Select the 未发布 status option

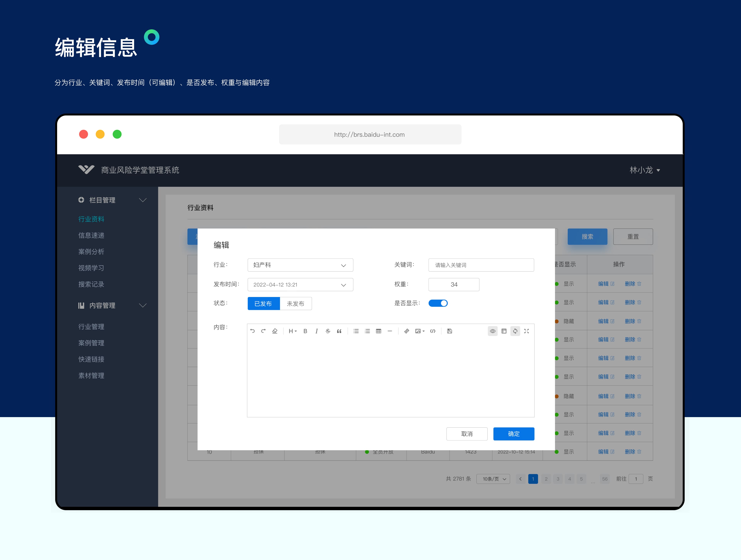tap(295, 304)
